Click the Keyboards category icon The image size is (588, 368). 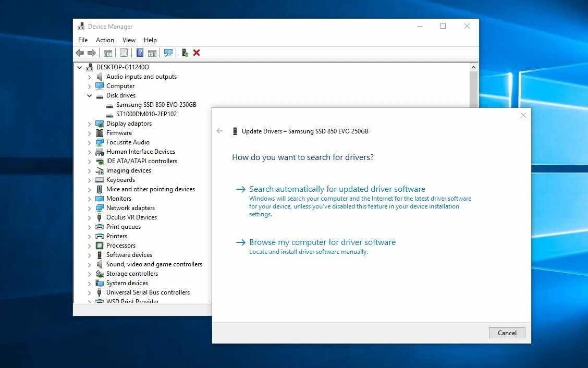100,180
